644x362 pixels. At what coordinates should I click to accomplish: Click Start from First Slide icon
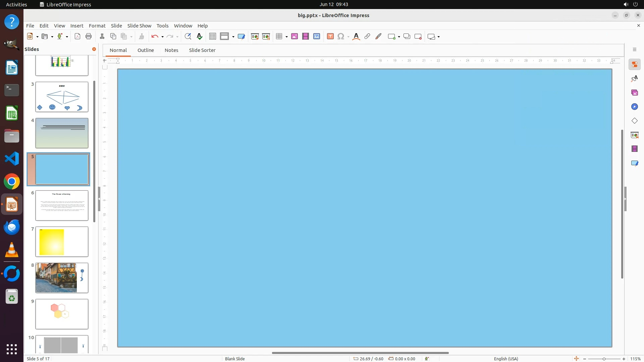(x=255, y=37)
